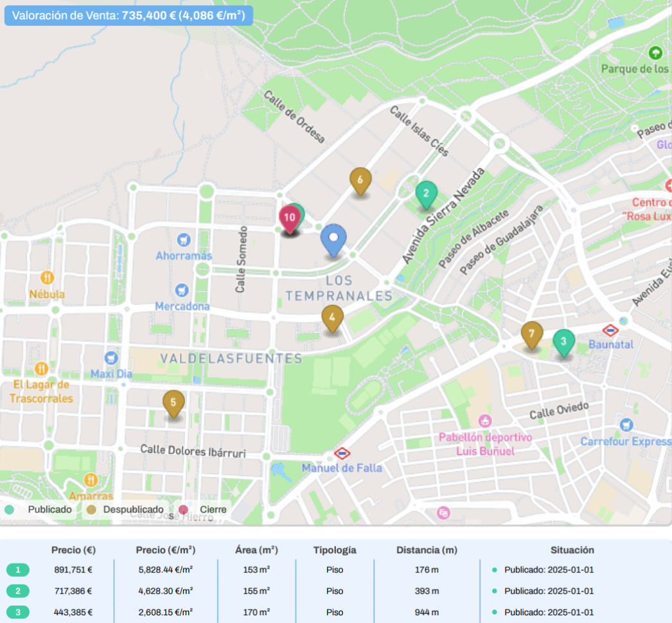Select row badge number 1 in table
The image size is (672, 623).
pyautogui.click(x=18, y=570)
